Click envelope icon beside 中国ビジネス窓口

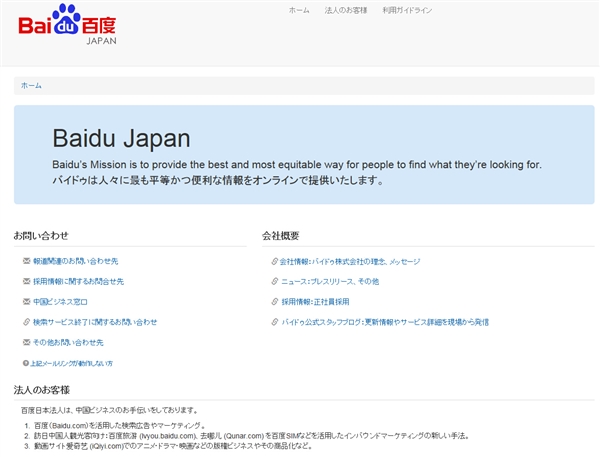point(26,302)
